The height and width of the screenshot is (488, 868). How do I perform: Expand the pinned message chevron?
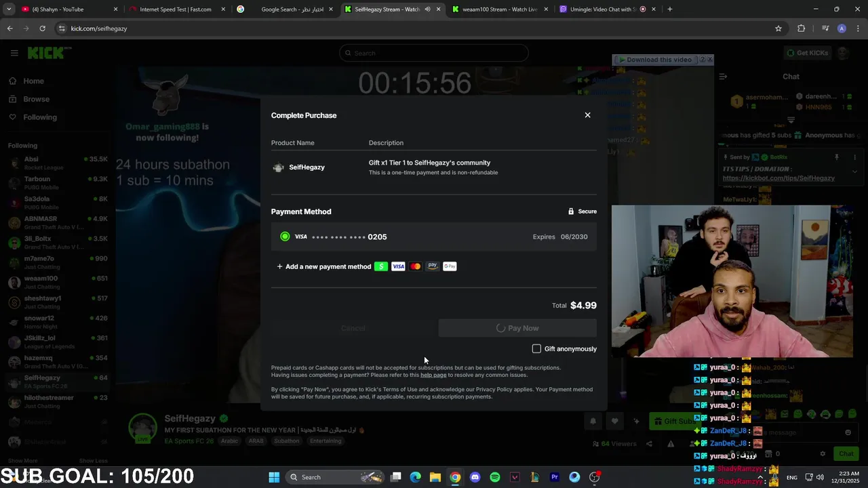pos(854,171)
